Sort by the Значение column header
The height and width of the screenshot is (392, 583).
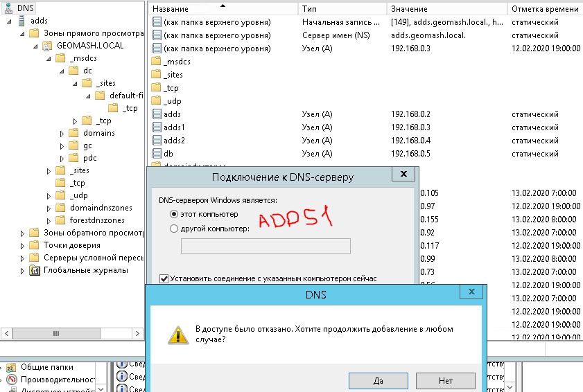(x=447, y=8)
